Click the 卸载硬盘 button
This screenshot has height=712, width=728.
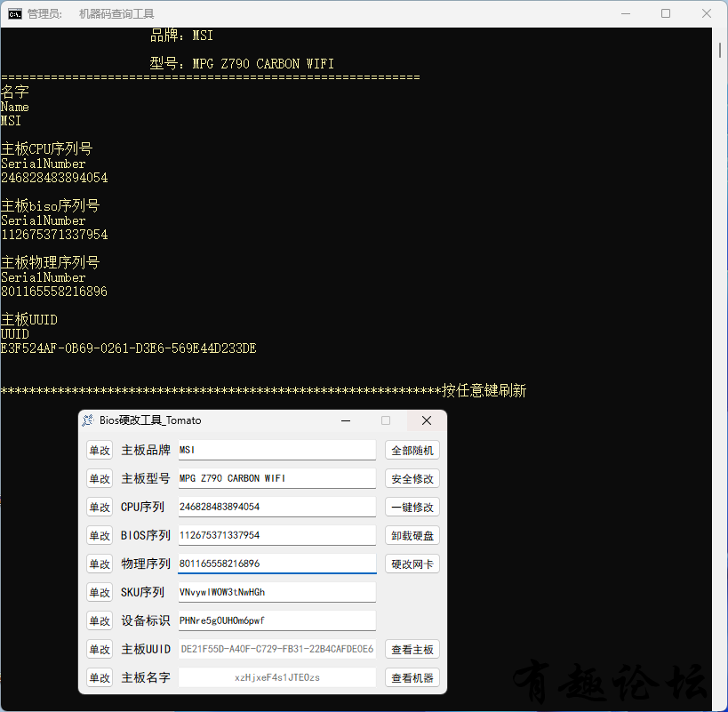(x=412, y=536)
